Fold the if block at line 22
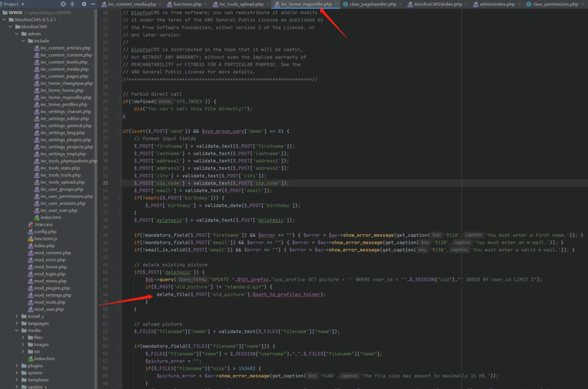The image size is (588, 389). pos(120,101)
